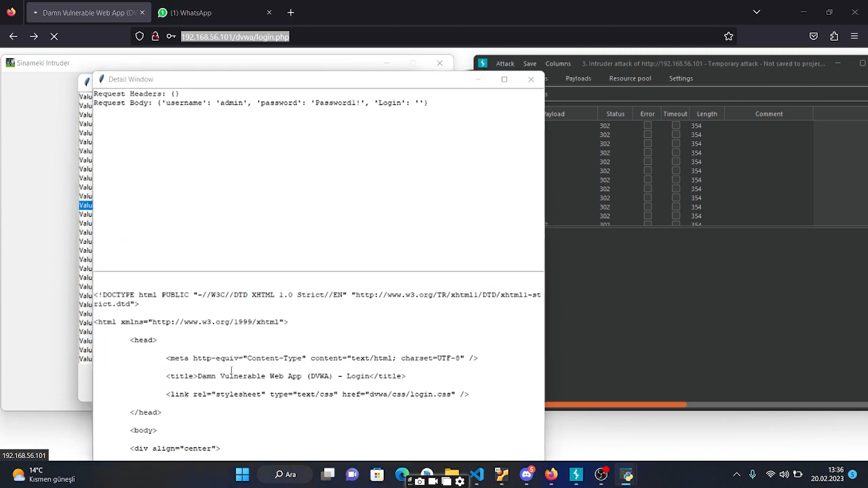Screen dimensions: 868x488
Task: Check the Error box on the last visible row
Action: coord(648,216)
